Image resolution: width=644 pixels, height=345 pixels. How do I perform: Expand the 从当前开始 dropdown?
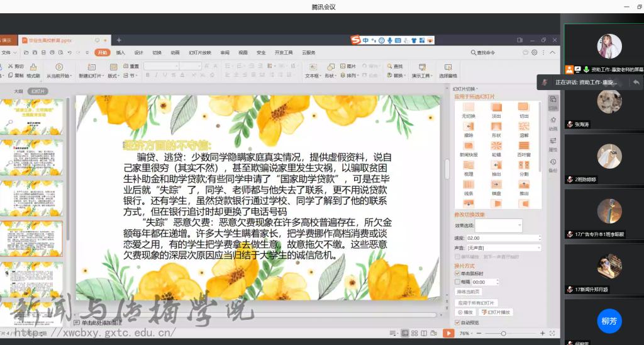59,76
